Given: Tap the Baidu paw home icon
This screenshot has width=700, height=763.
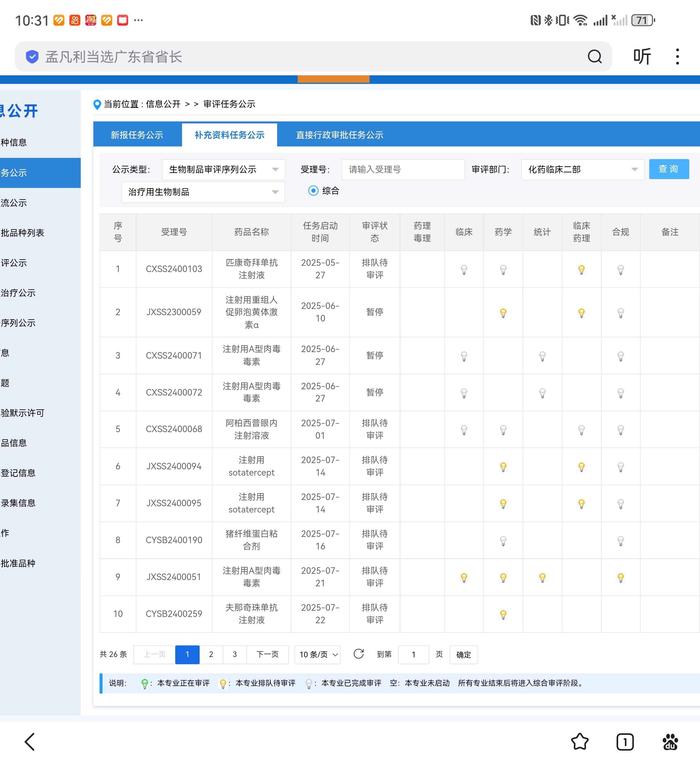Looking at the screenshot, I should pos(670,741).
